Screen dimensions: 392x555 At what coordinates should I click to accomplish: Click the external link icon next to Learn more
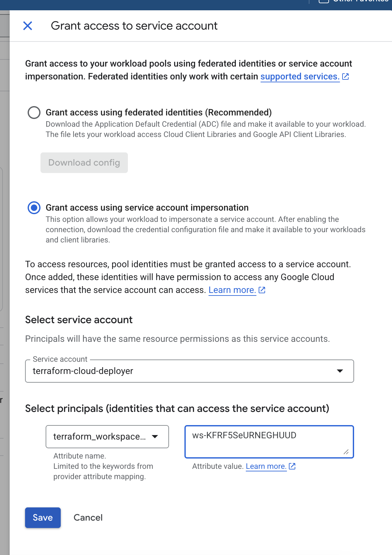point(262,290)
